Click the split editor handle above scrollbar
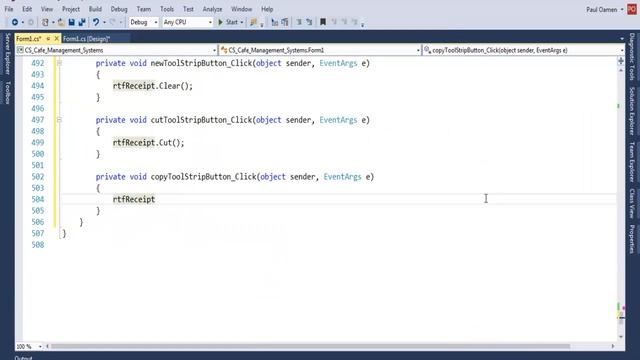This screenshot has width=640, height=360. click(621, 61)
